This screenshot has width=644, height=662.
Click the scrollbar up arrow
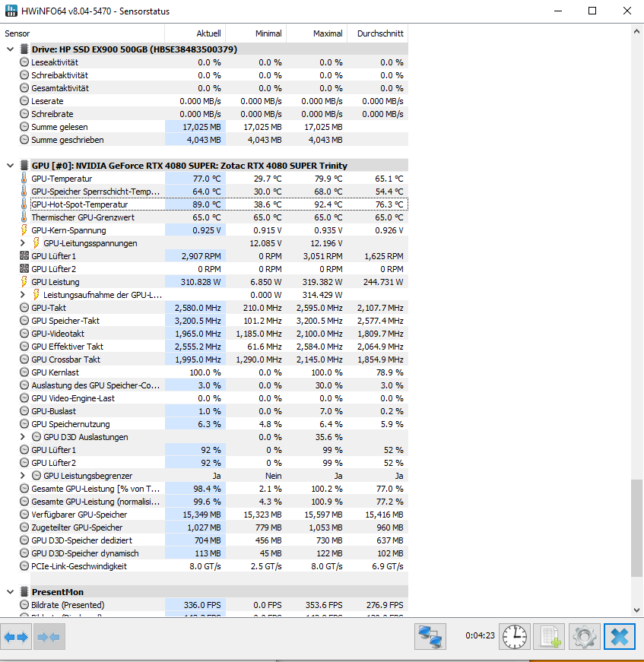[637, 31]
